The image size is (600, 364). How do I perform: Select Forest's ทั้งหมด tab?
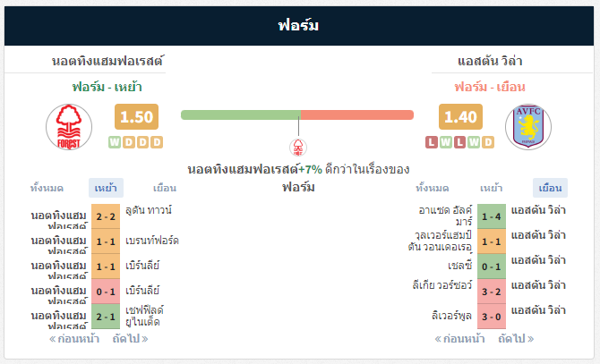click(47, 188)
